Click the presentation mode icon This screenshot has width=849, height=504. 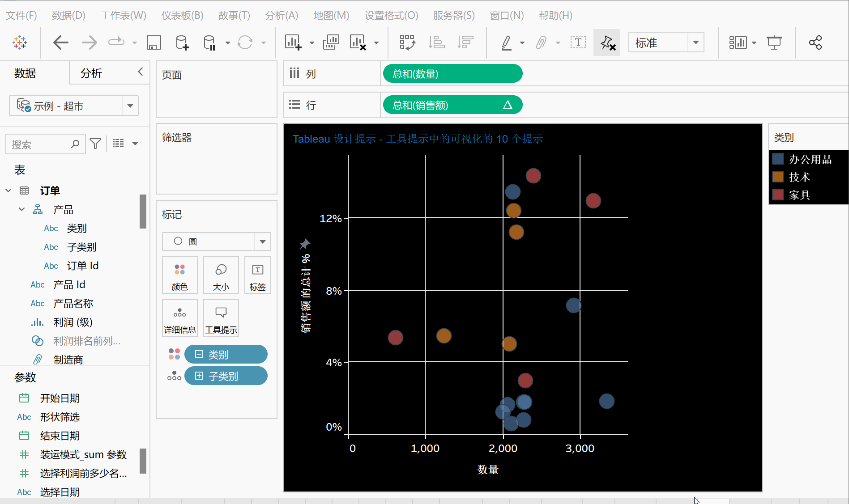coord(774,43)
